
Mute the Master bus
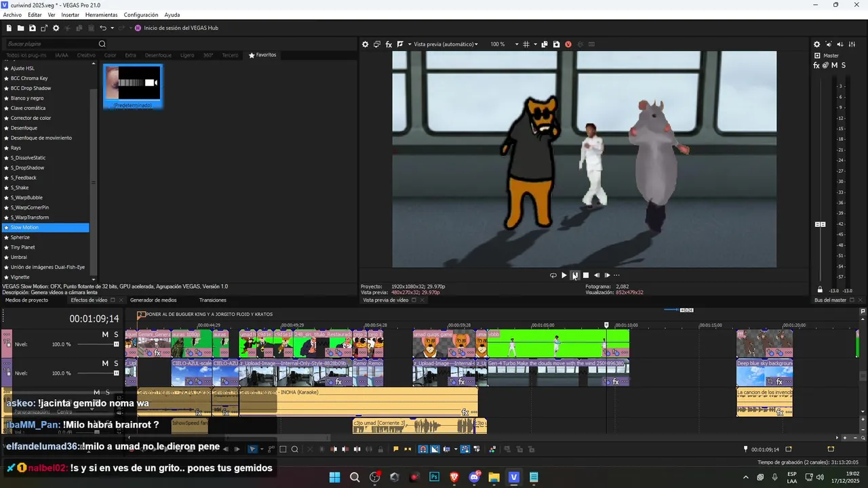(834, 65)
